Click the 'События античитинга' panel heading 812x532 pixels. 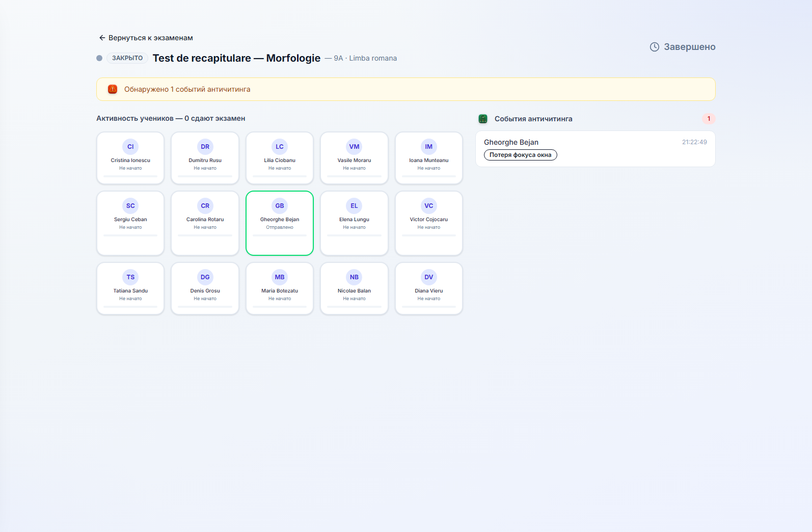(533, 119)
